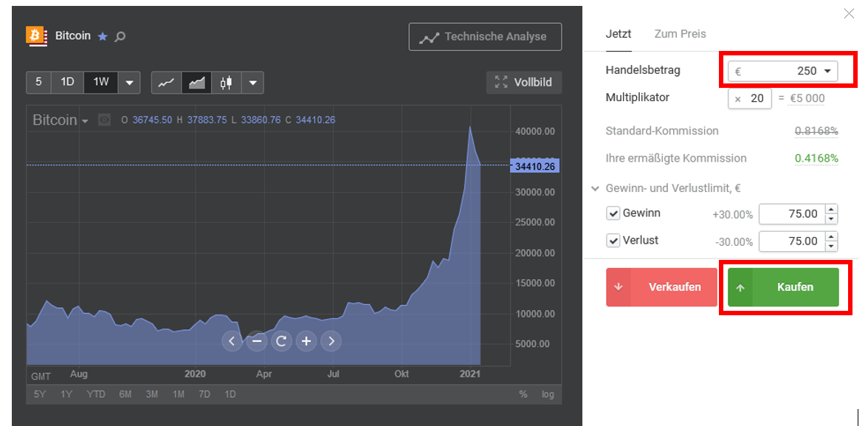This screenshot has width=868, height=426.
Task: Select the 1W timeframe
Action: tap(100, 83)
